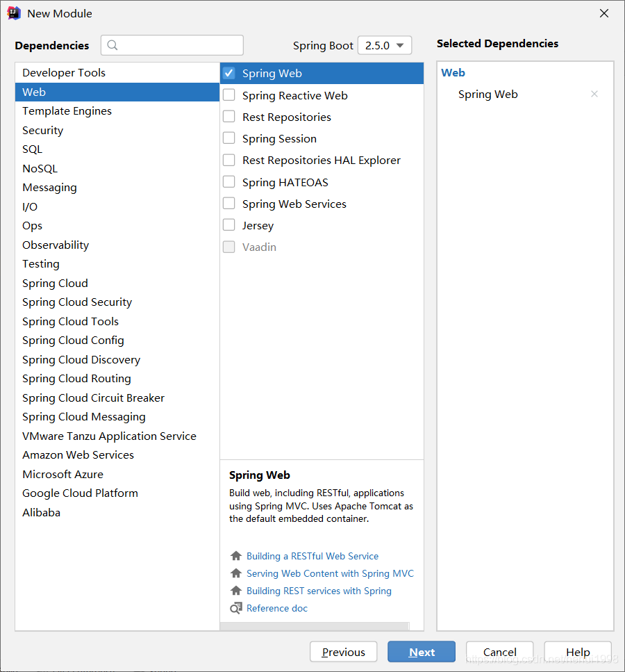Choose Amazon Web Services category
This screenshot has height=672, width=625.
117,454
